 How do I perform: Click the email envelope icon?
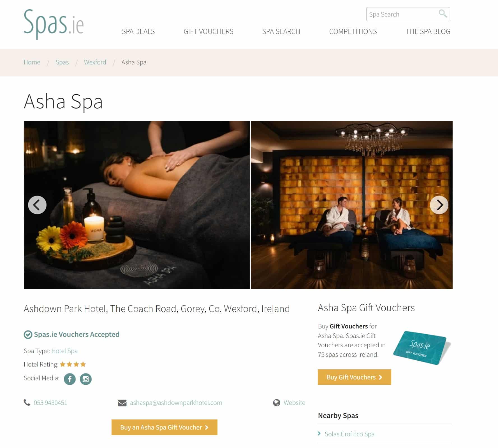tap(122, 403)
